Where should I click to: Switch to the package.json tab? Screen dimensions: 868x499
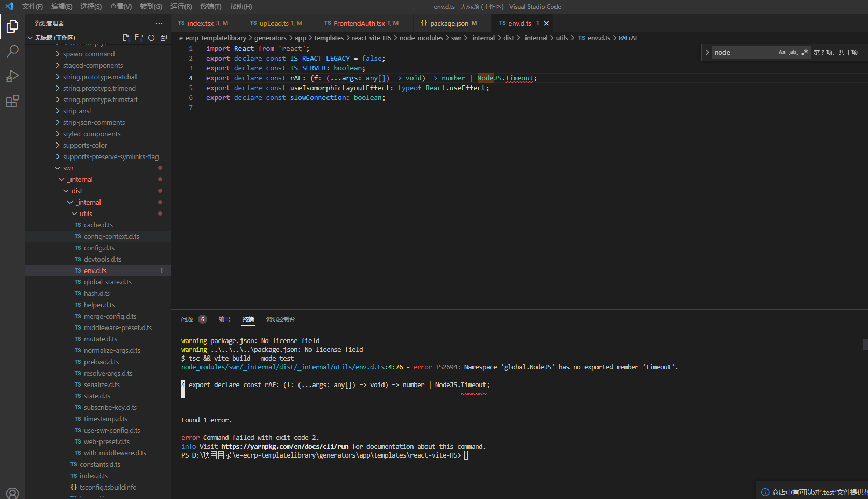click(449, 23)
